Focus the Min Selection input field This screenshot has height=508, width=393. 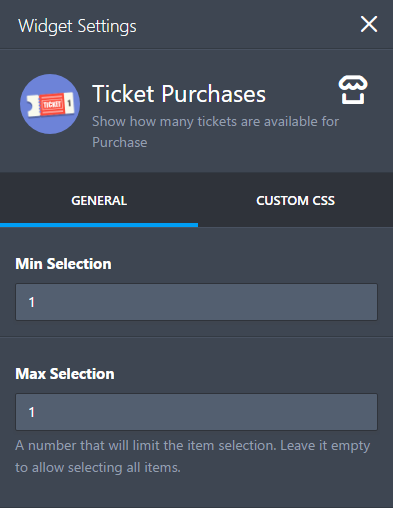click(196, 302)
